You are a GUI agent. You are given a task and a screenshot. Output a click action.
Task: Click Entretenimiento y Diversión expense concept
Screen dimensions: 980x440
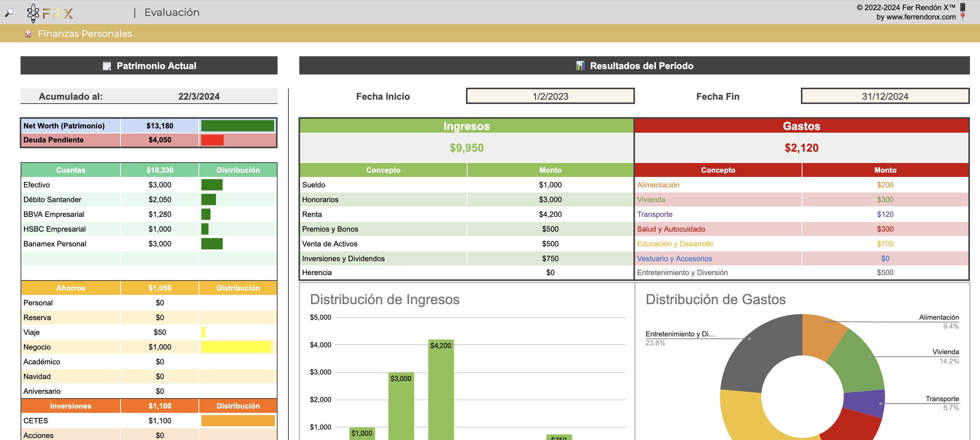coord(682,272)
